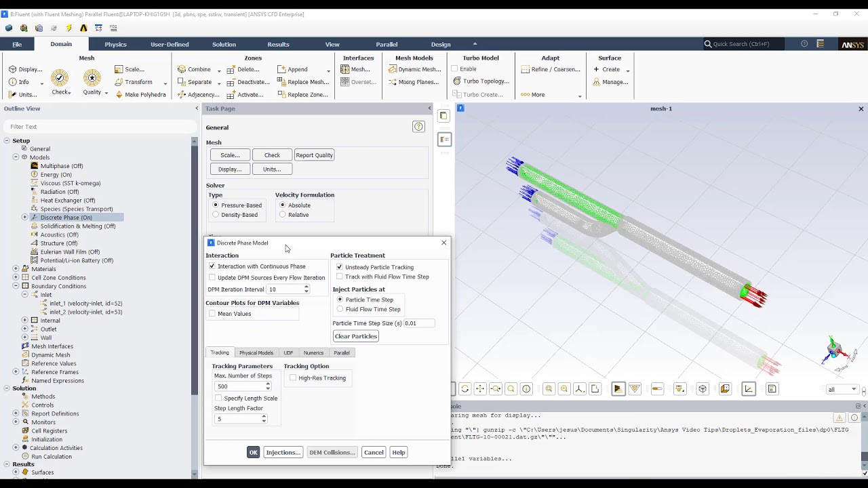Open Dynamic Mesh in Mesh Models

click(x=414, y=69)
